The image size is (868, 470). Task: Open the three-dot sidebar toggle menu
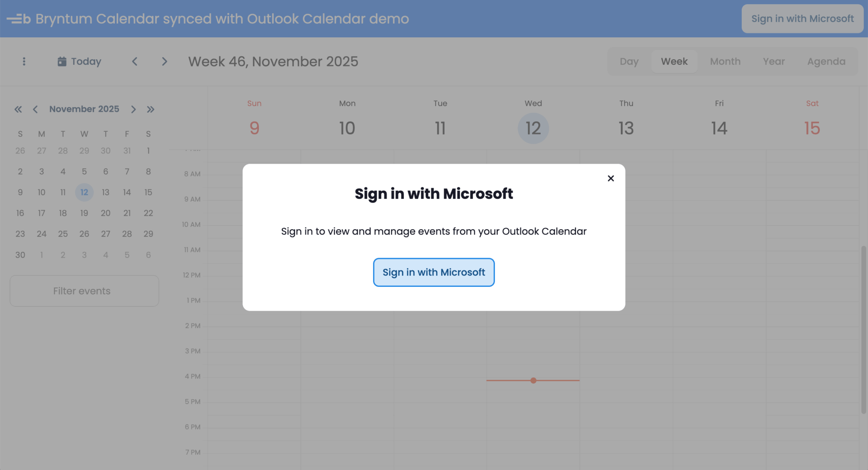coord(24,61)
